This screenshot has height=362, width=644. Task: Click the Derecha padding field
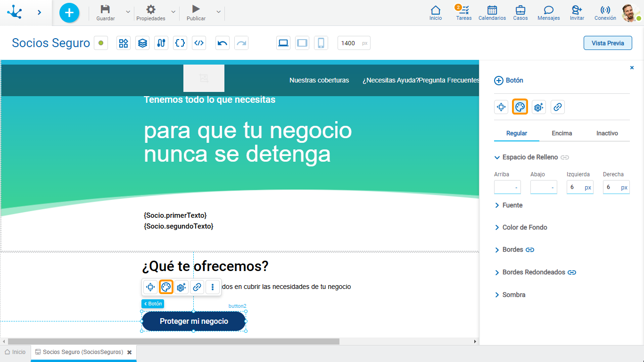(616, 187)
